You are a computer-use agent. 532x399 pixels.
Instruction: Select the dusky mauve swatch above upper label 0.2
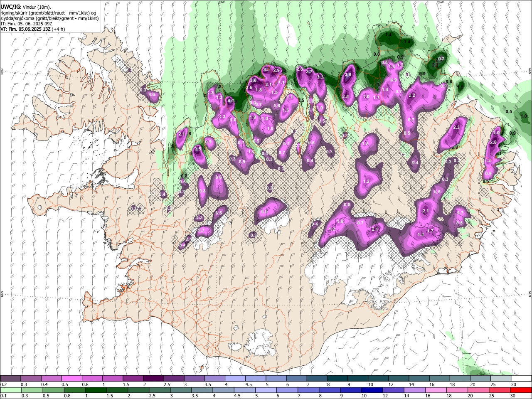pos(11,378)
